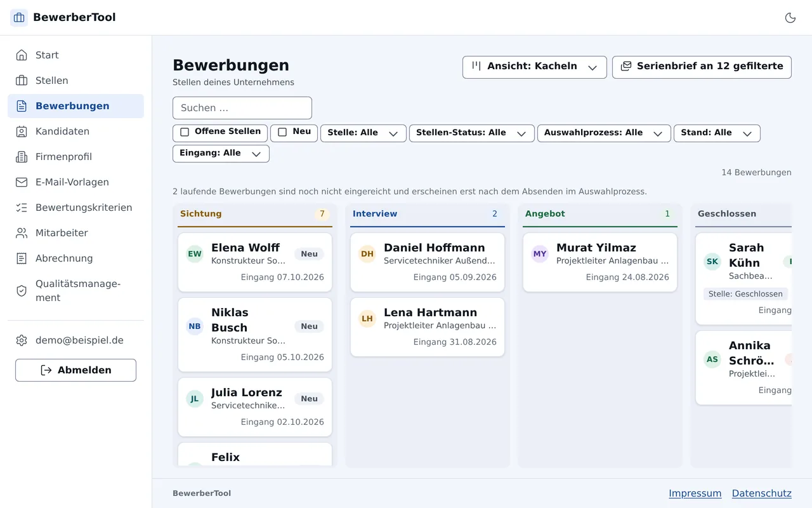Image resolution: width=812 pixels, height=508 pixels.
Task: Click the Interview column header
Action: 428,215
